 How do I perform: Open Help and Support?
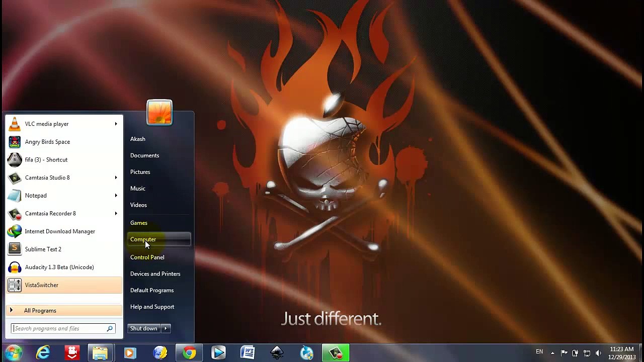[152, 307]
